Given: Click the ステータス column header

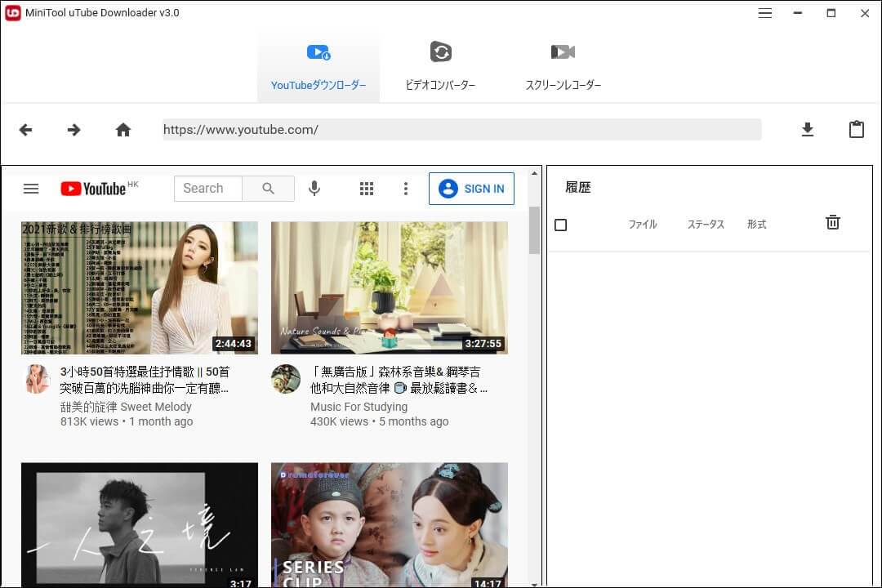Looking at the screenshot, I should [706, 225].
